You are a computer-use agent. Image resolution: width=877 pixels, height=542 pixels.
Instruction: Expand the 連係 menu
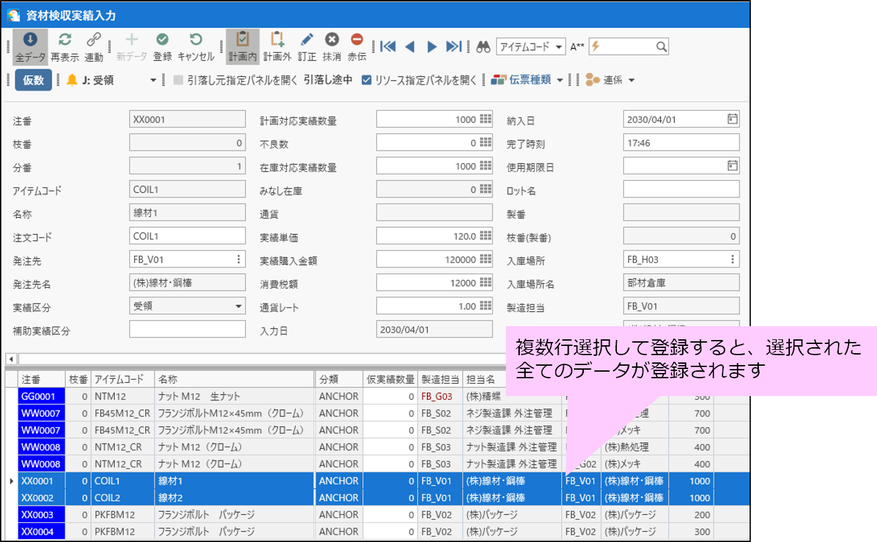point(631,80)
